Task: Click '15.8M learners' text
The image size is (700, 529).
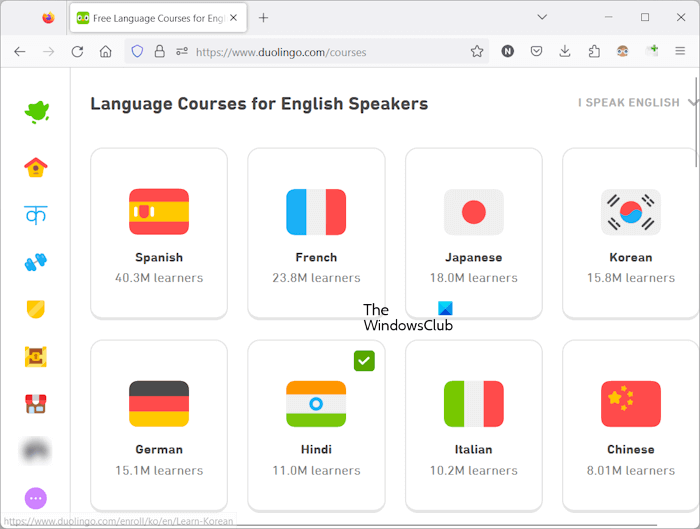Action: click(631, 278)
